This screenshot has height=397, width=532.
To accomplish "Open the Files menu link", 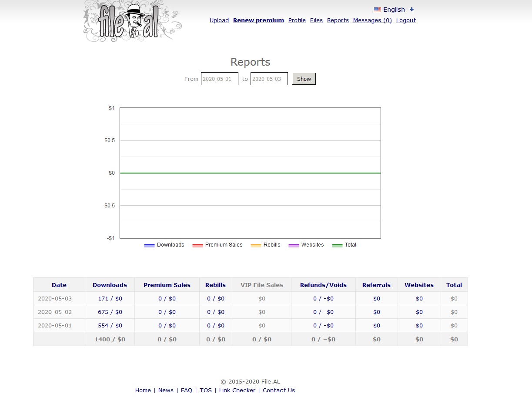I will pyautogui.click(x=316, y=20).
